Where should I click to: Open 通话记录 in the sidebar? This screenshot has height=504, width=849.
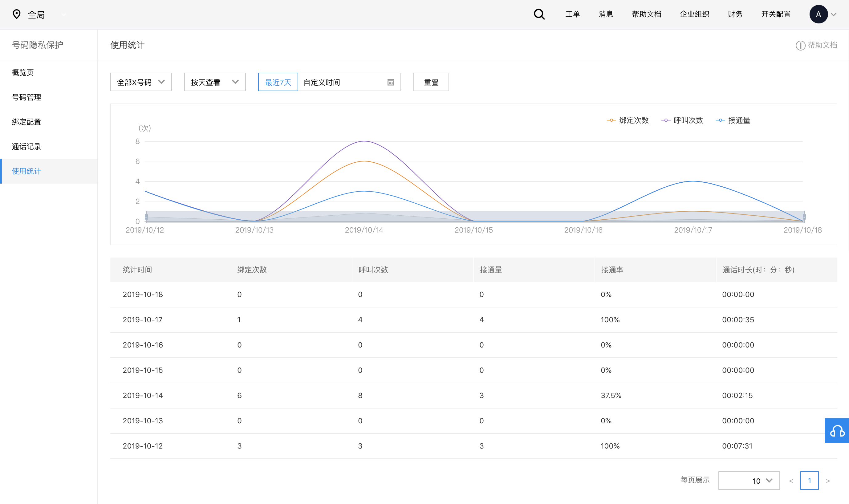[x=26, y=146]
